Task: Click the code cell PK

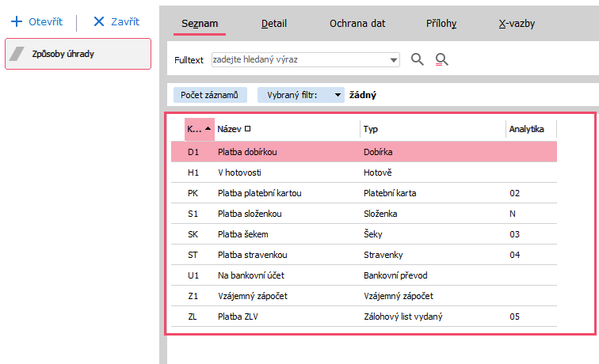Action: coord(193,193)
